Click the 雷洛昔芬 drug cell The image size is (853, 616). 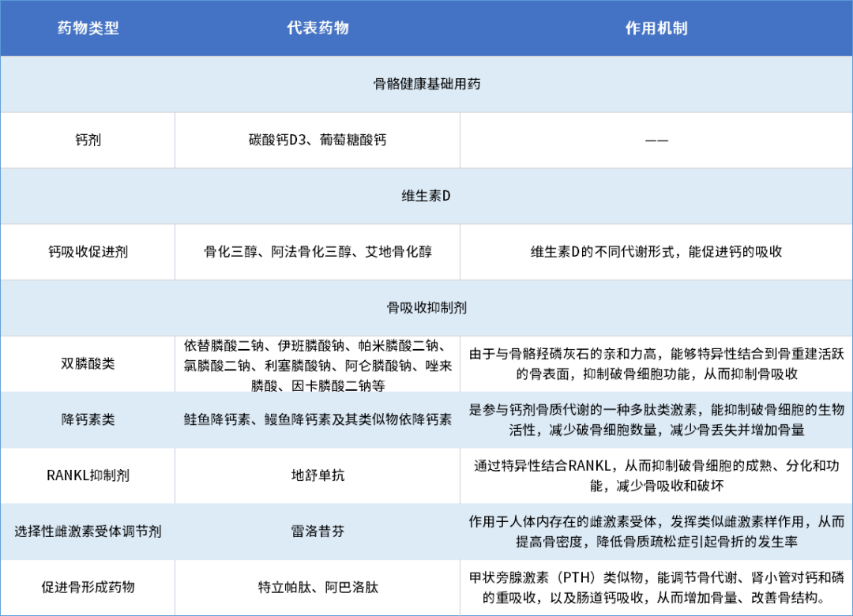point(318,531)
